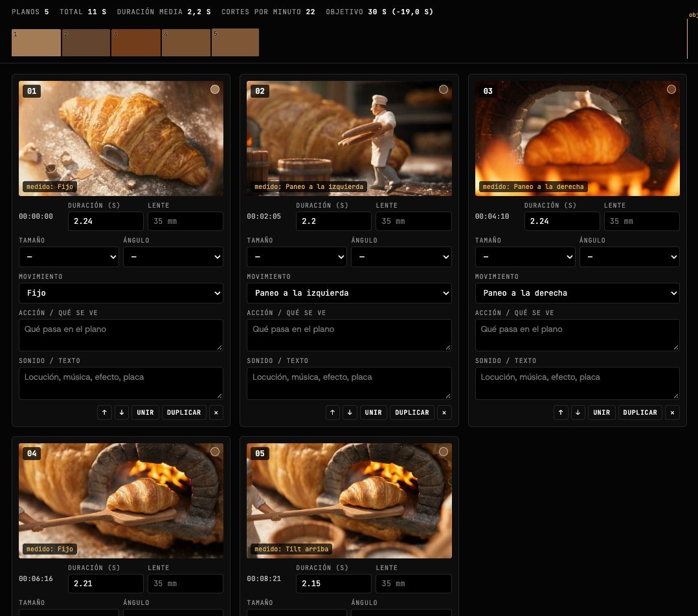Open the Movimiento dropdown showing Paneo a la izquierda
This screenshot has width=698, height=616.
click(349, 293)
